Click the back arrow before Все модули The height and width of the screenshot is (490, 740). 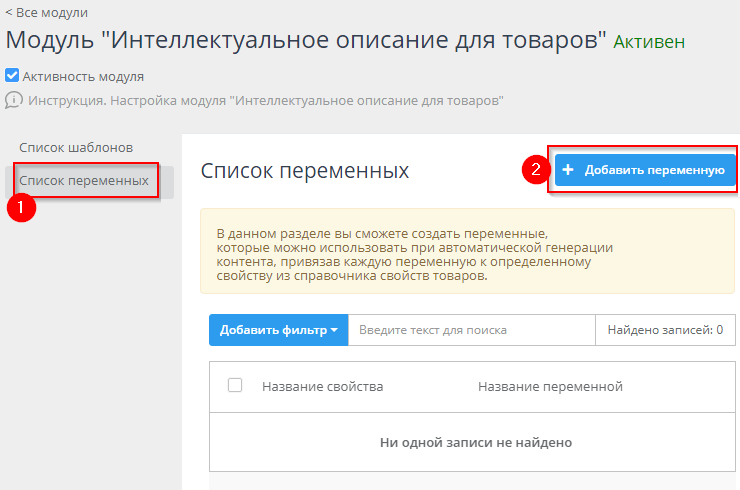[x=9, y=13]
